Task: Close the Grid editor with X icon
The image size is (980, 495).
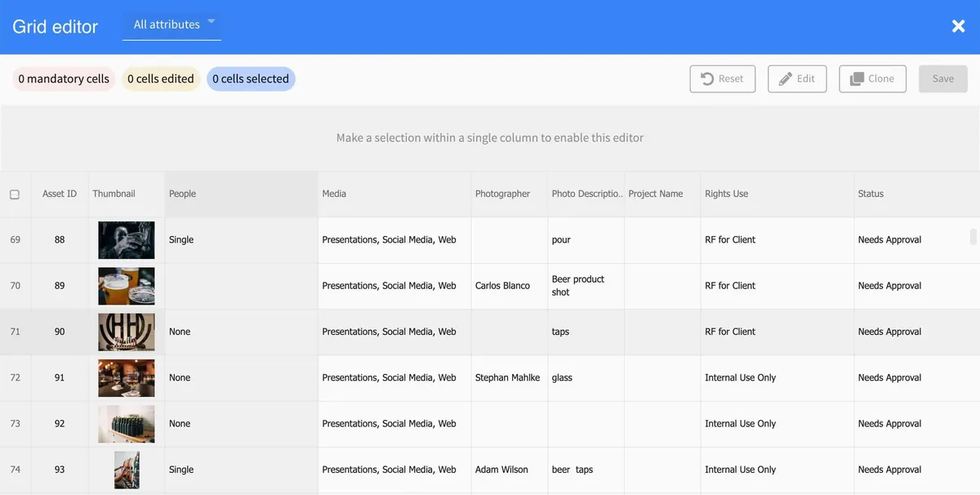Action: pos(958,26)
